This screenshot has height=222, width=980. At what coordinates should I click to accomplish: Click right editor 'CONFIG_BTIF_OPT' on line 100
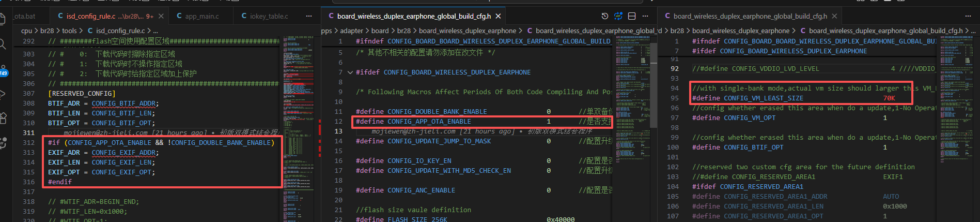coord(754,147)
